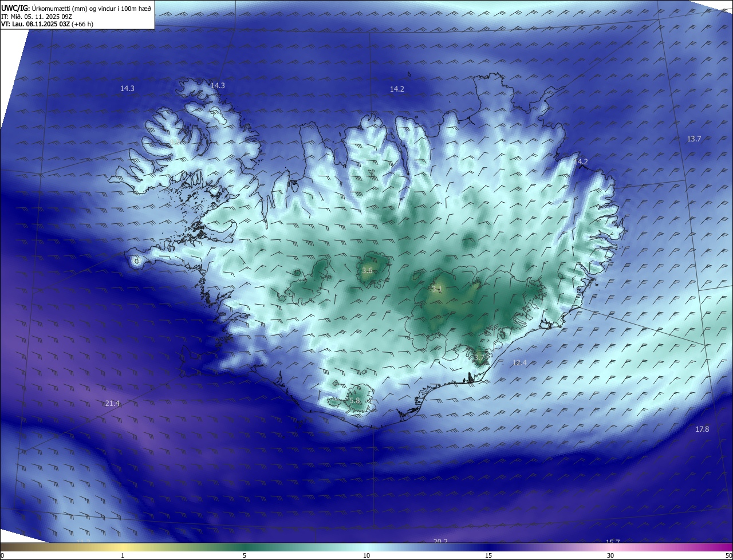Click the color scale label '1'
Viewport: 733px width, 560px height.
123,555
